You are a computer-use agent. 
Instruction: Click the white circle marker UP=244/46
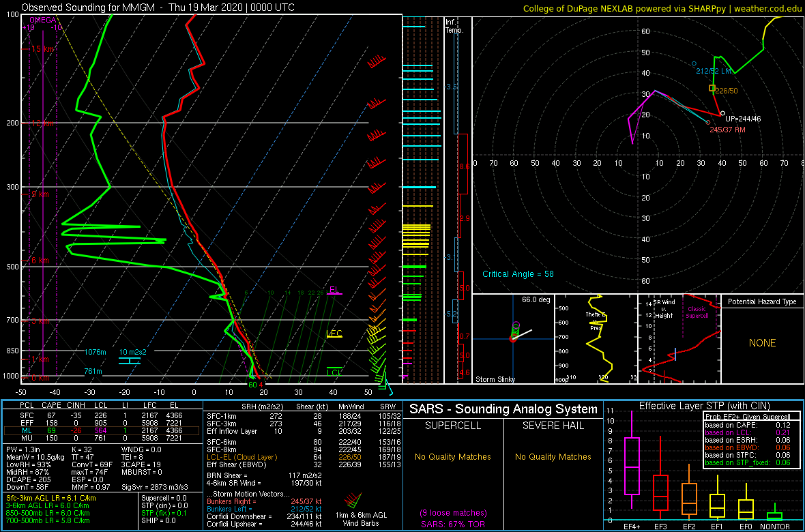723,113
